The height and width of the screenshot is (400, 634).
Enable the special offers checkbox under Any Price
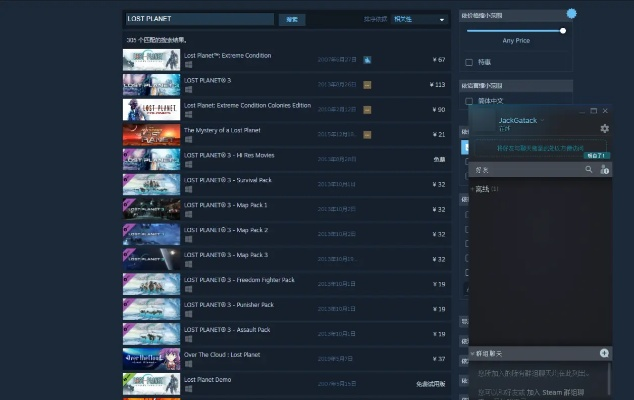pyautogui.click(x=469, y=62)
